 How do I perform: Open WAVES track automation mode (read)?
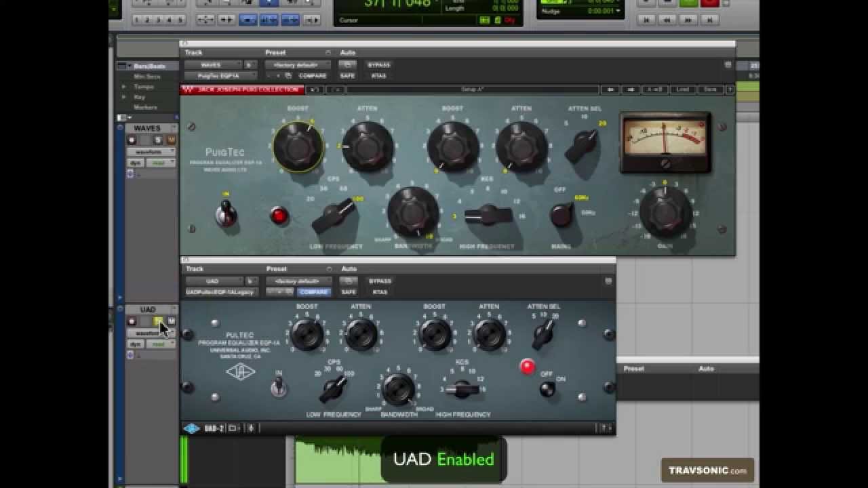[x=161, y=163]
